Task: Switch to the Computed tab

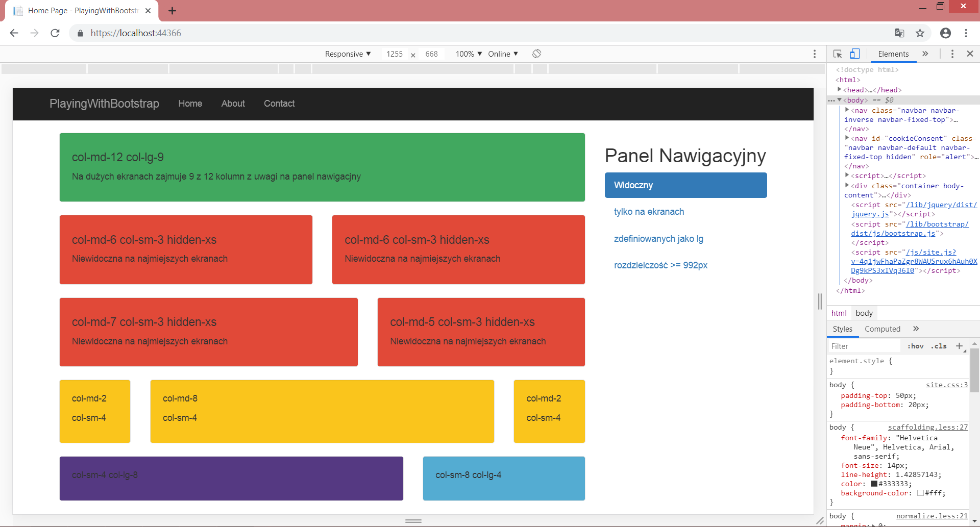Action: click(x=883, y=329)
